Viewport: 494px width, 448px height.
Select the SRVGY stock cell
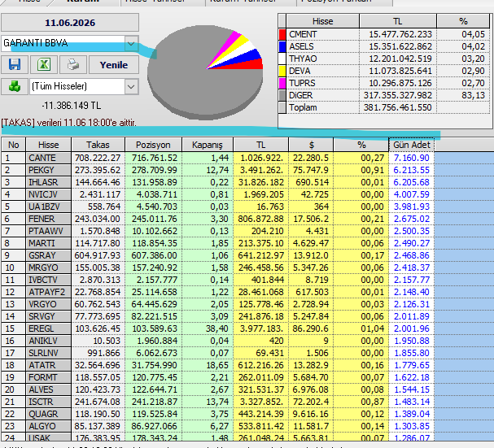pos(49,316)
